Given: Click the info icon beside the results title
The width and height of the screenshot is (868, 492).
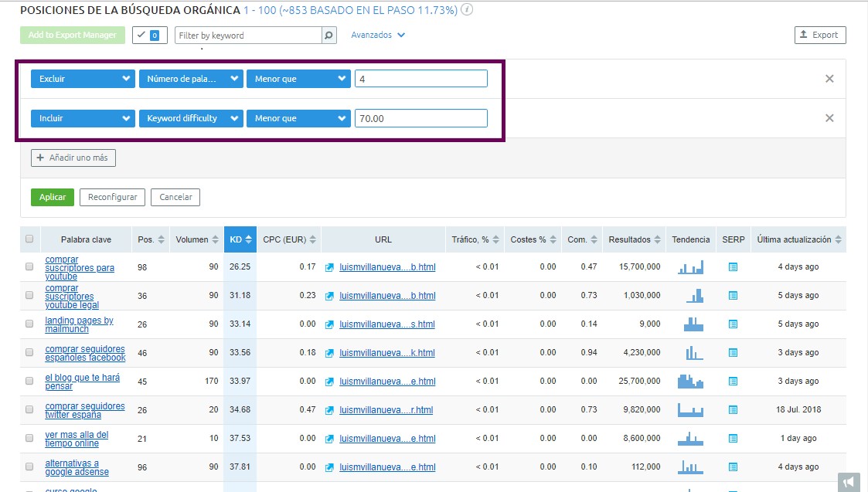Looking at the screenshot, I should click(x=467, y=10).
